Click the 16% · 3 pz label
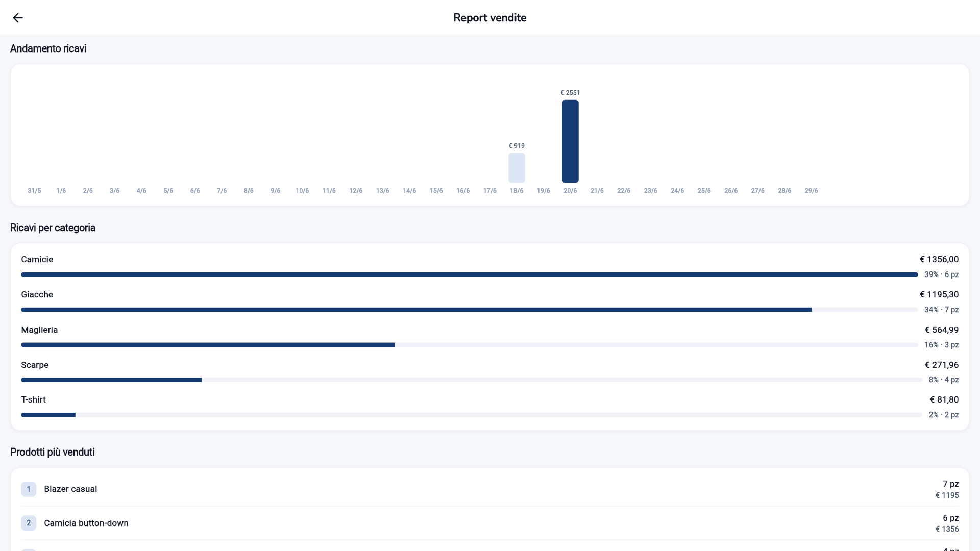This screenshot has height=551, width=980. pos(942,345)
